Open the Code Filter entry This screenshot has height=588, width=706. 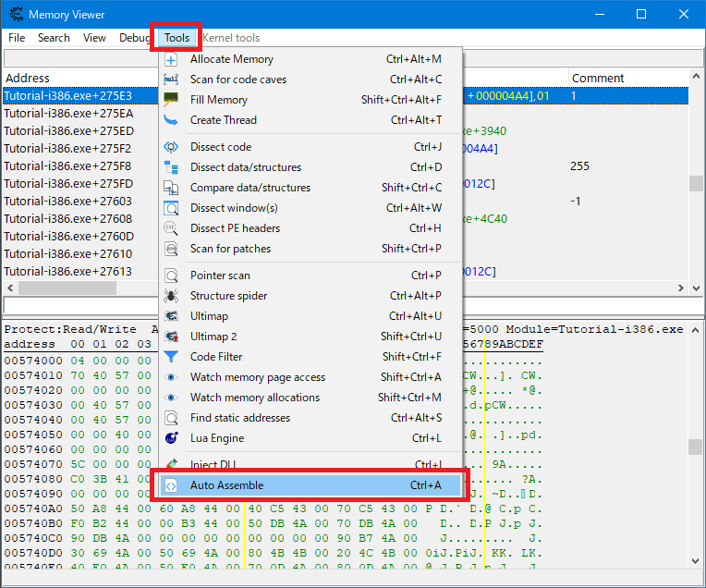point(310,356)
